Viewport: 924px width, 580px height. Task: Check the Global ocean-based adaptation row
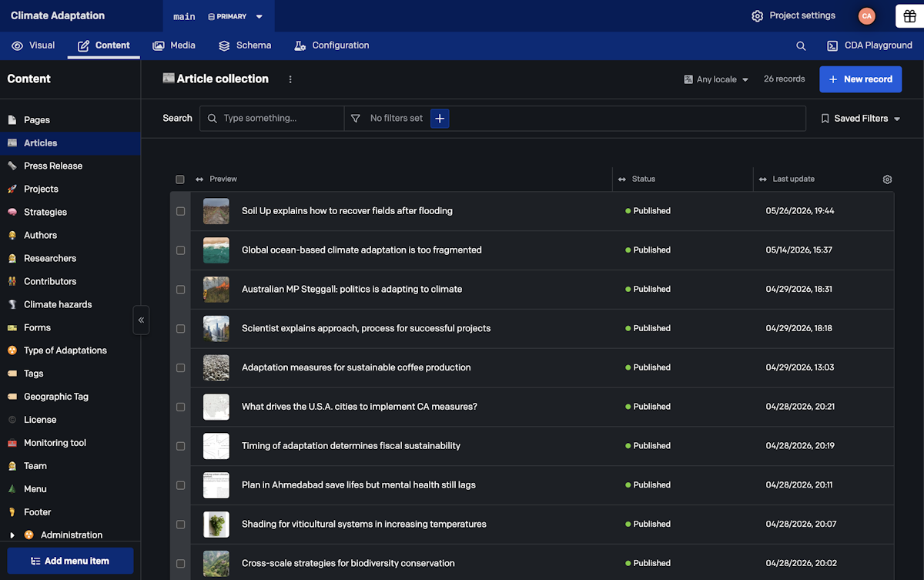[x=180, y=250]
